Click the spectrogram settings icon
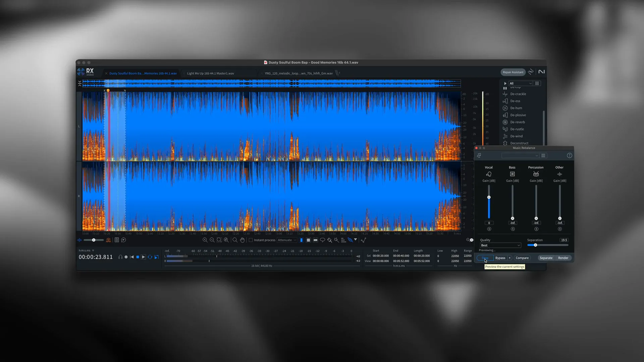 (108, 240)
